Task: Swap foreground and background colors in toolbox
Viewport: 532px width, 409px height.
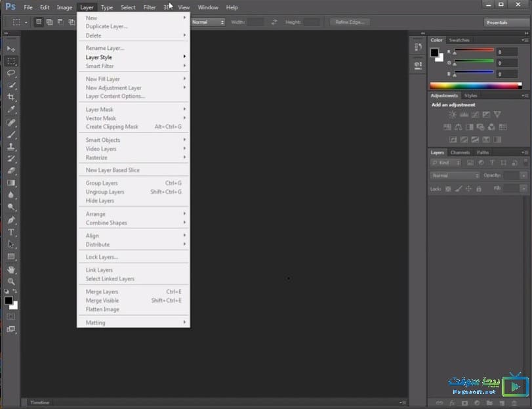Action: [x=15, y=291]
